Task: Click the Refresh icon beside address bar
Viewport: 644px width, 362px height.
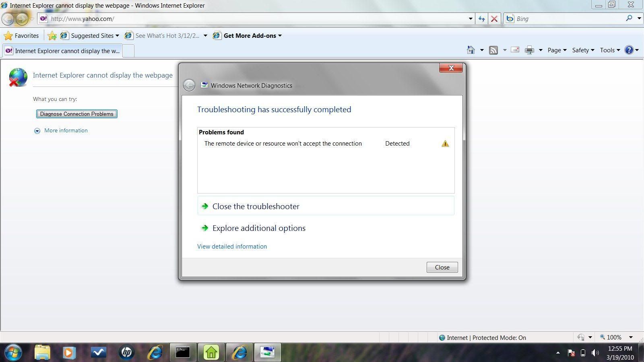Action: [482, 19]
